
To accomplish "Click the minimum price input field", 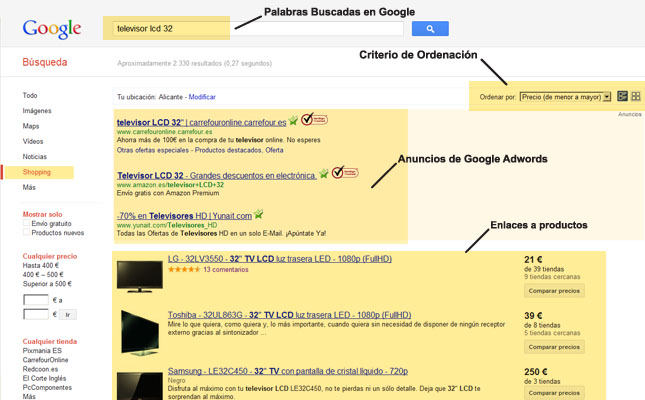I will point(36,300).
